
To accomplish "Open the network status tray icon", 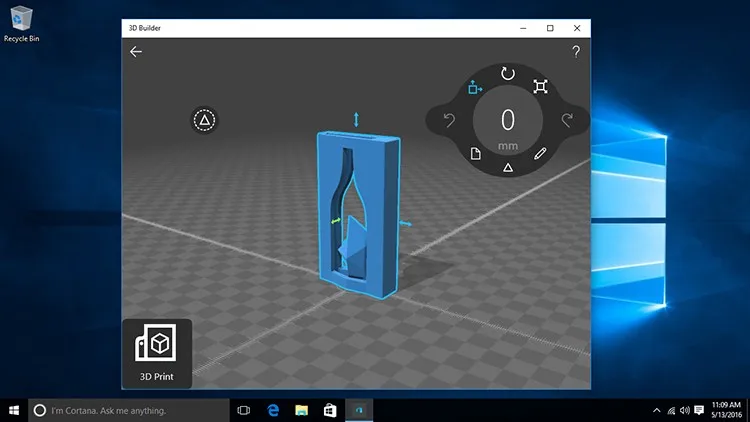I will point(671,411).
